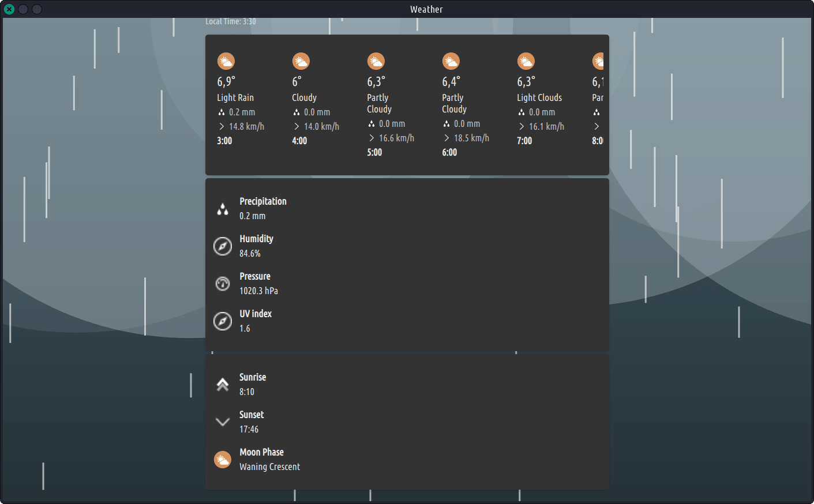This screenshot has height=504, width=814.
Task: Click the 1020.3 hPa pressure value
Action: click(258, 291)
